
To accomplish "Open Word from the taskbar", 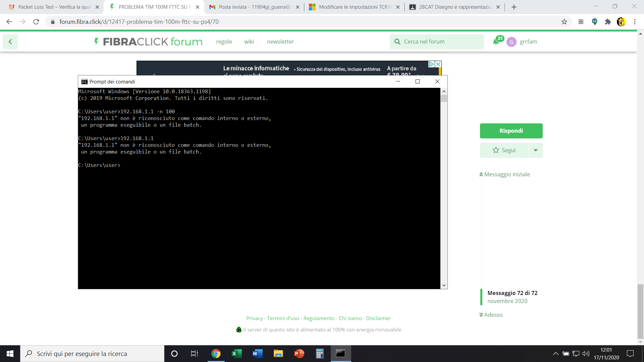I will coord(257,354).
